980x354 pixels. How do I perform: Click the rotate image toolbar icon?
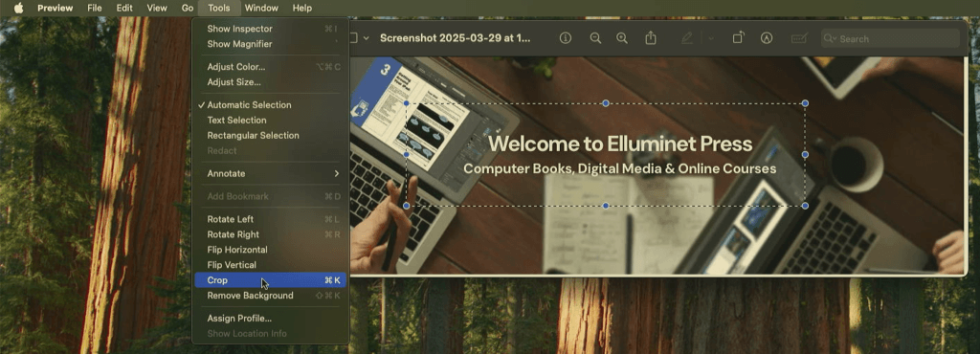coord(738,38)
